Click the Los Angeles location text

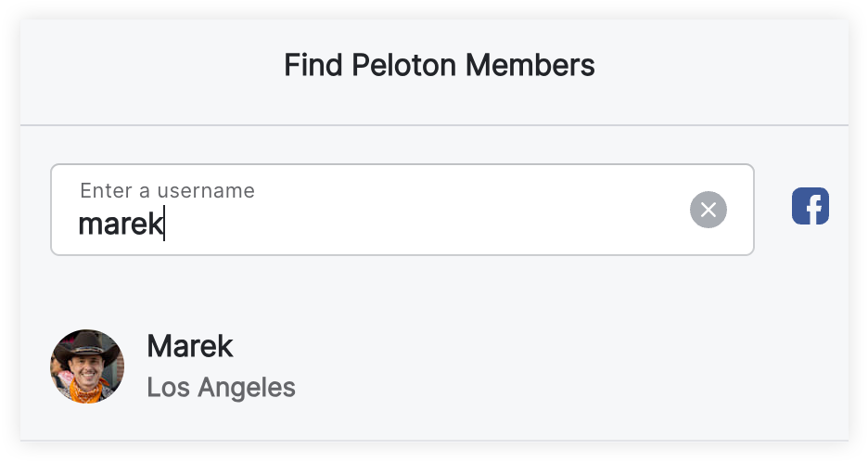(x=221, y=387)
